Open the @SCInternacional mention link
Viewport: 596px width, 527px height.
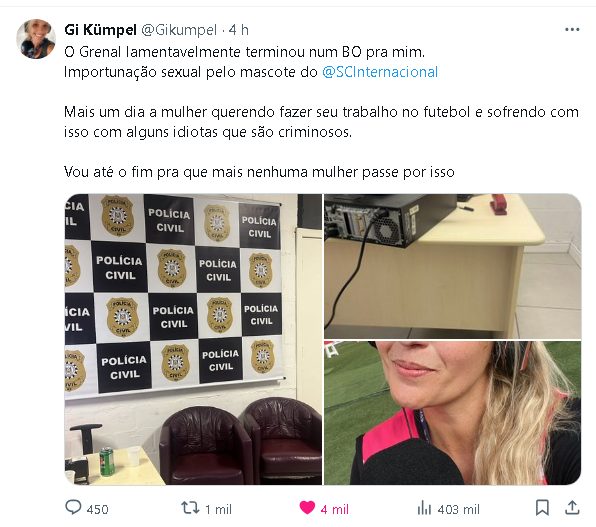point(380,72)
